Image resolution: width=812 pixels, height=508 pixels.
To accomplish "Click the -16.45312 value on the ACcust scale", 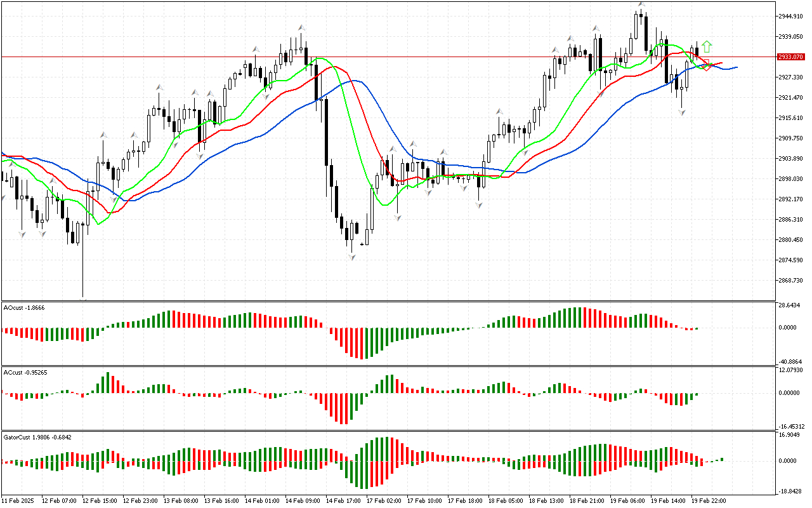I will pyautogui.click(x=792, y=426).
